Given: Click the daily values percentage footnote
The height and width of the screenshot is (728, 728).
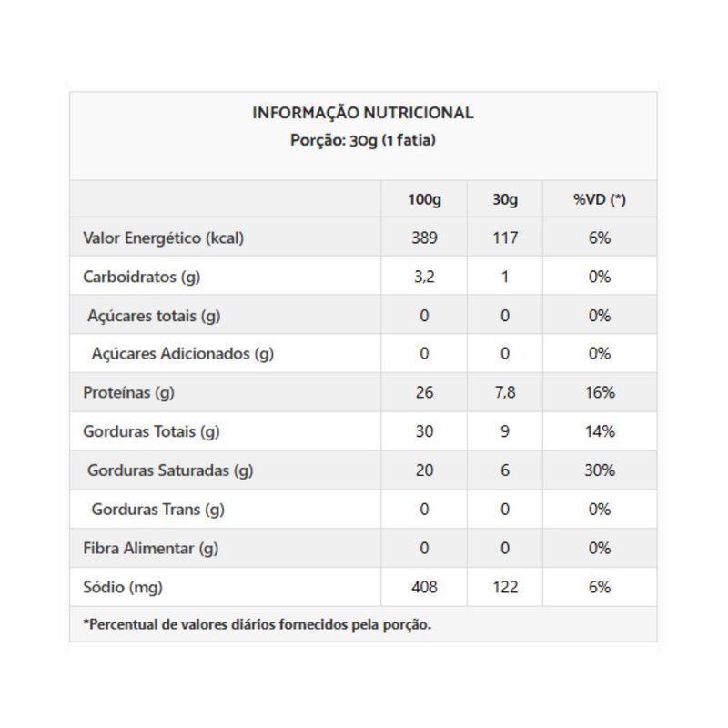Looking at the screenshot, I should pyautogui.click(x=257, y=624).
